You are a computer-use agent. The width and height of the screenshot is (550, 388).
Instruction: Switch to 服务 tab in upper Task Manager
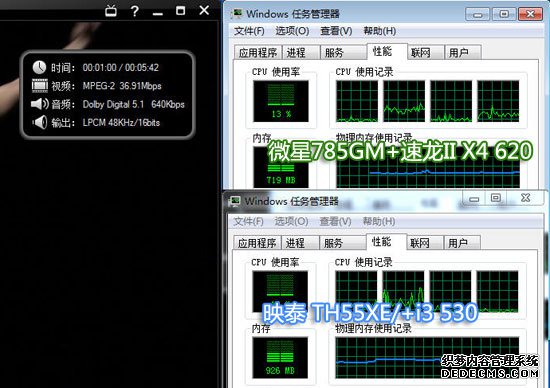[343, 53]
